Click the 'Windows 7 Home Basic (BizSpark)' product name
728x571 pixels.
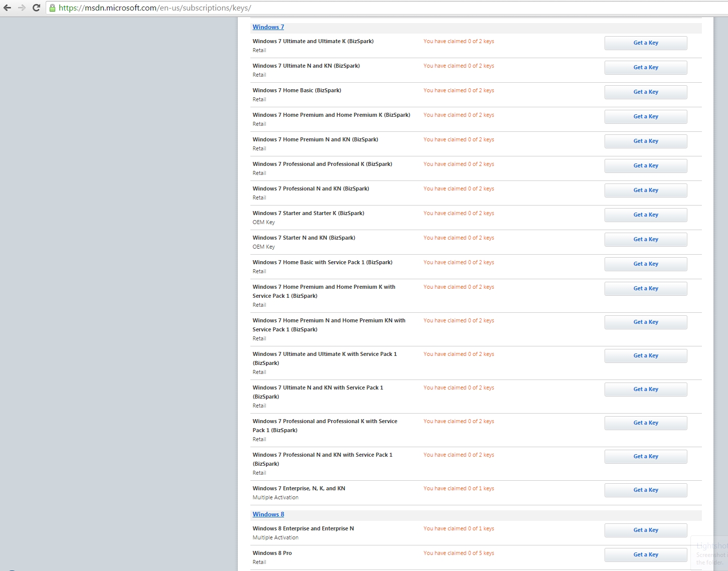[297, 90]
